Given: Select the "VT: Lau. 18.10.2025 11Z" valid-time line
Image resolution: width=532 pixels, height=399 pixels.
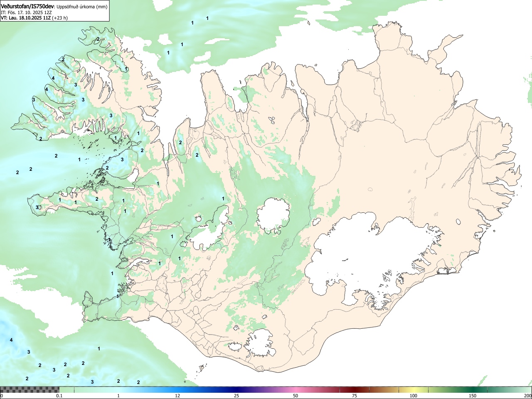Looking at the screenshot, I should point(26,18).
